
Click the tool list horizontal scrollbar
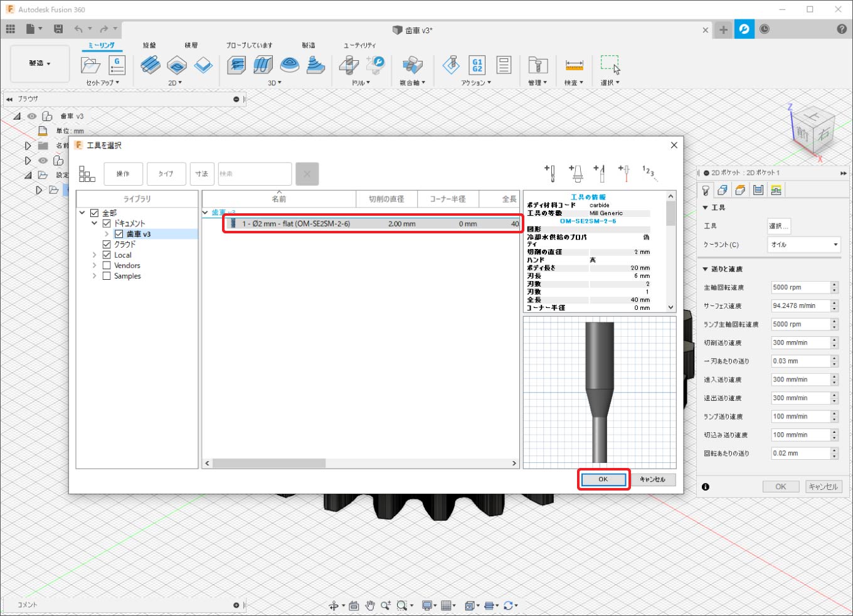pos(268,464)
